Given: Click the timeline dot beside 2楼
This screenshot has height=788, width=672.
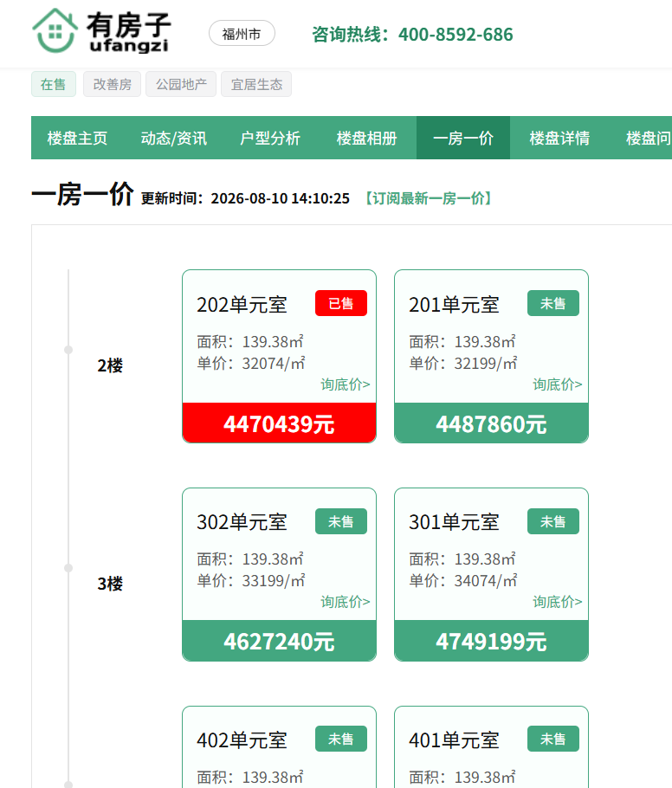Looking at the screenshot, I should (68, 350).
